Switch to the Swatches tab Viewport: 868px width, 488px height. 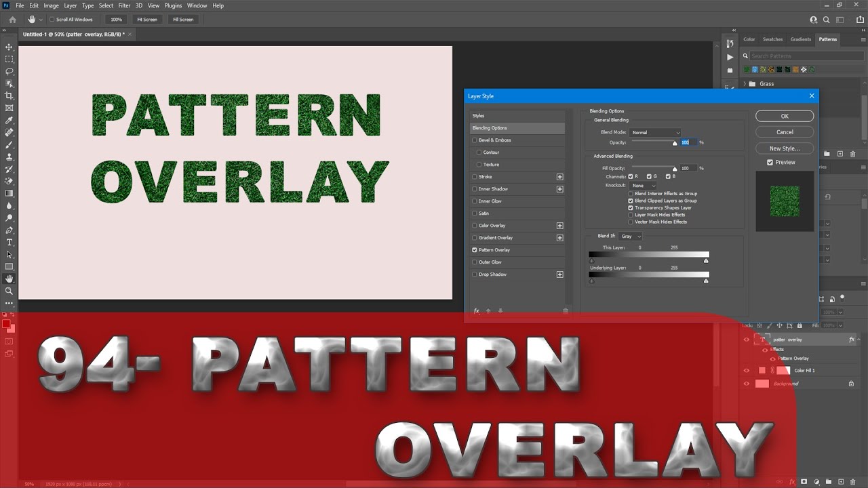772,39
